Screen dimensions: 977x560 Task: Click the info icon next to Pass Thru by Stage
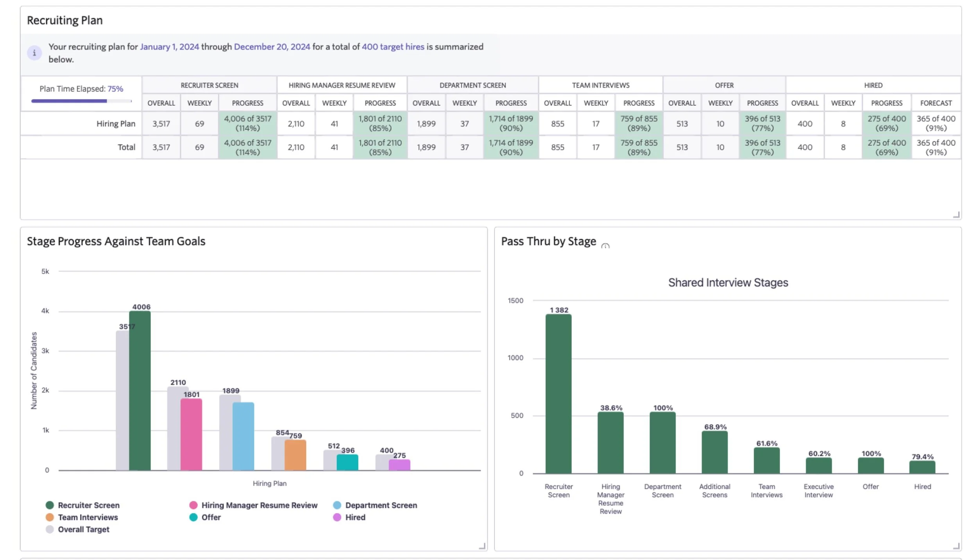click(605, 246)
